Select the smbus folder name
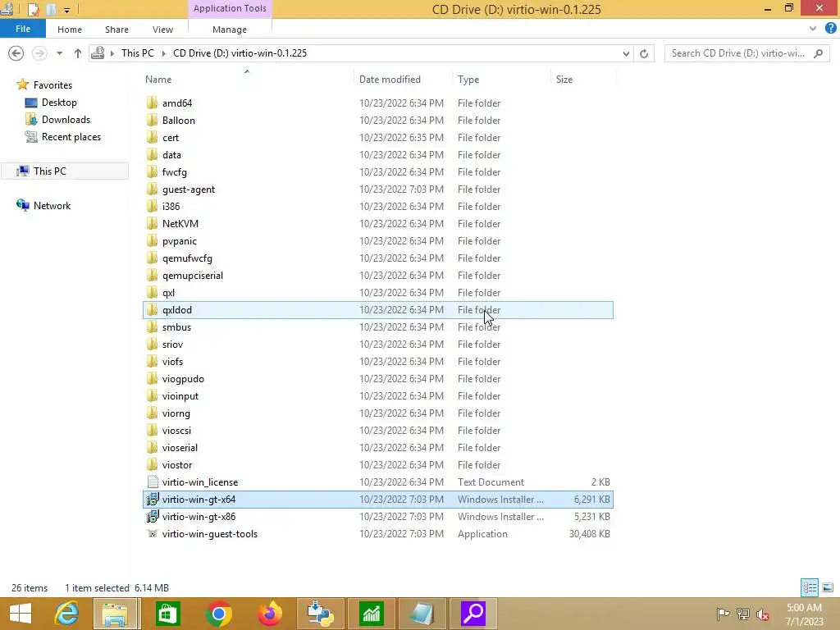 [x=177, y=326]
